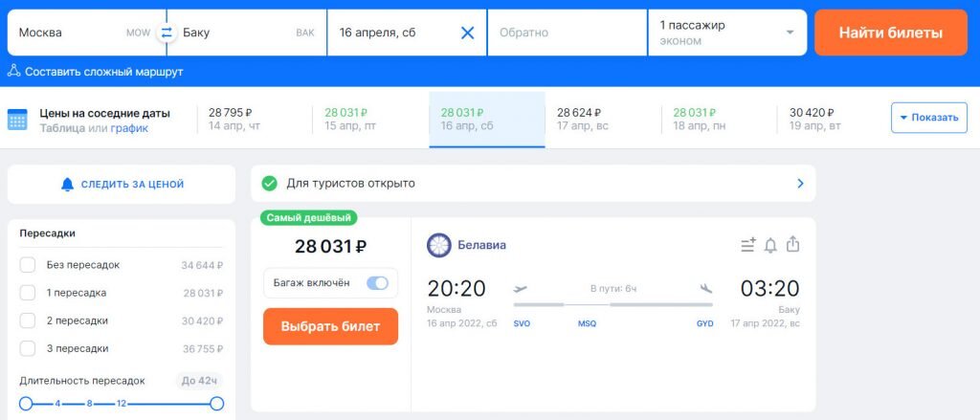This screenshot has height=420, width=980.
Task: Click the GYD airport code
Action: [704, 323]
